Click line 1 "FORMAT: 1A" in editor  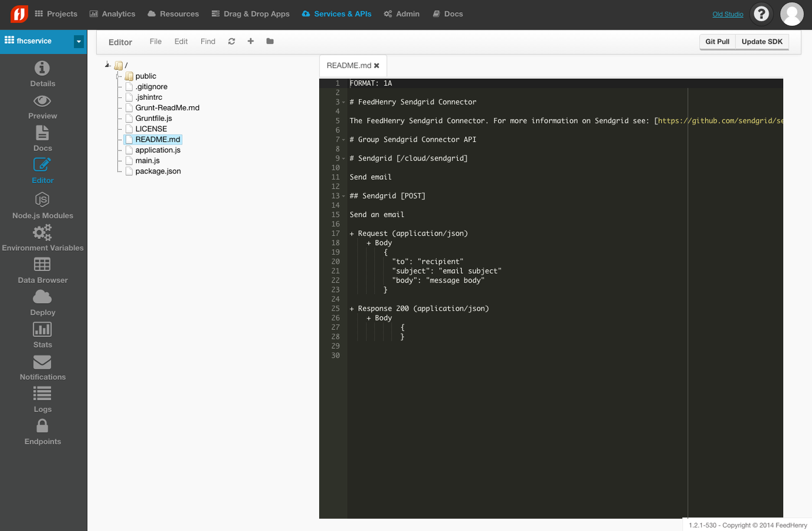click(371, 83)
